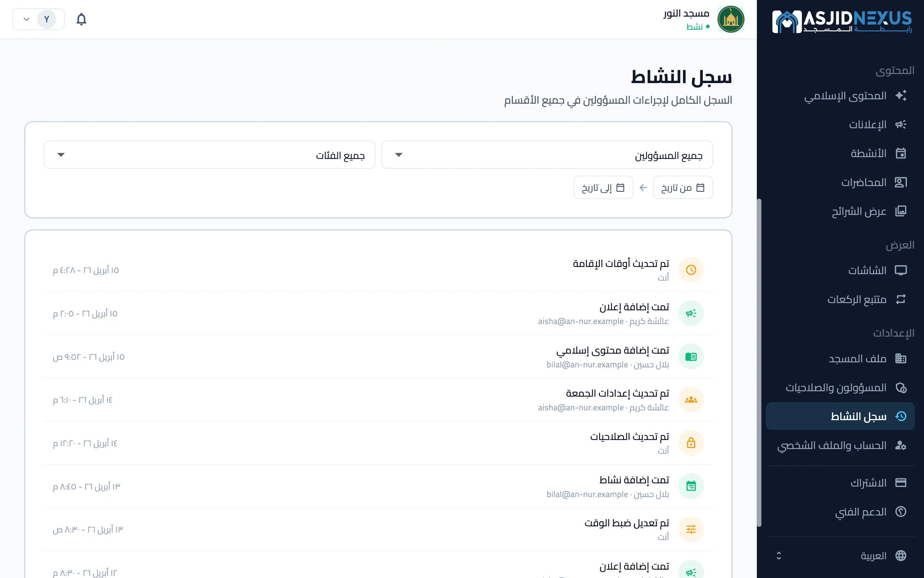Click the globe icon beside العربية
The width and height of the screenshot is (924, 578).
click(x=901, y=556)
